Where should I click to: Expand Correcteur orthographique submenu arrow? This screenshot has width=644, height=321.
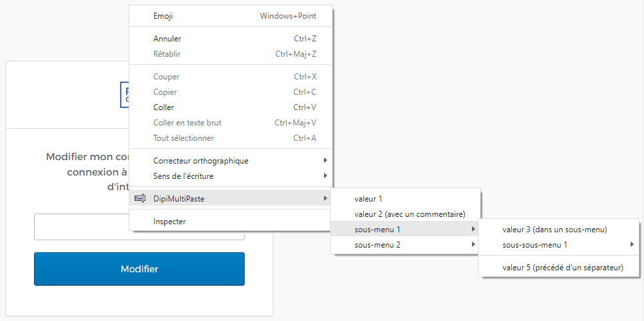point(325,160)
